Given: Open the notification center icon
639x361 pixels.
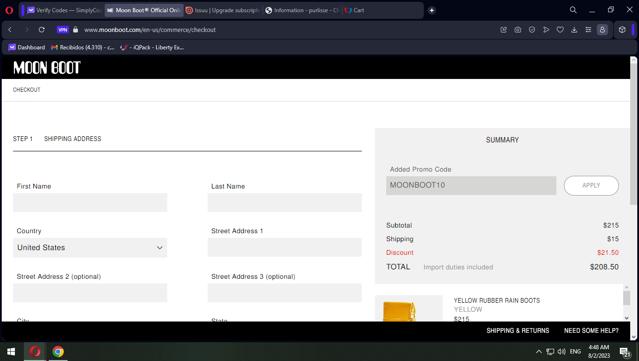Looking at the screenshot, I should coord(625,352).
